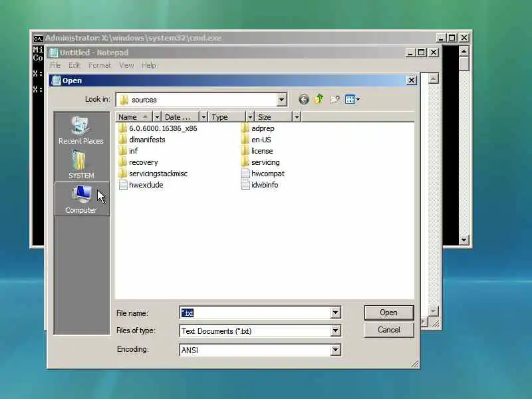532x399 pixels.
Task: Sort by the Size column header
Action: (x=273, y=117)
